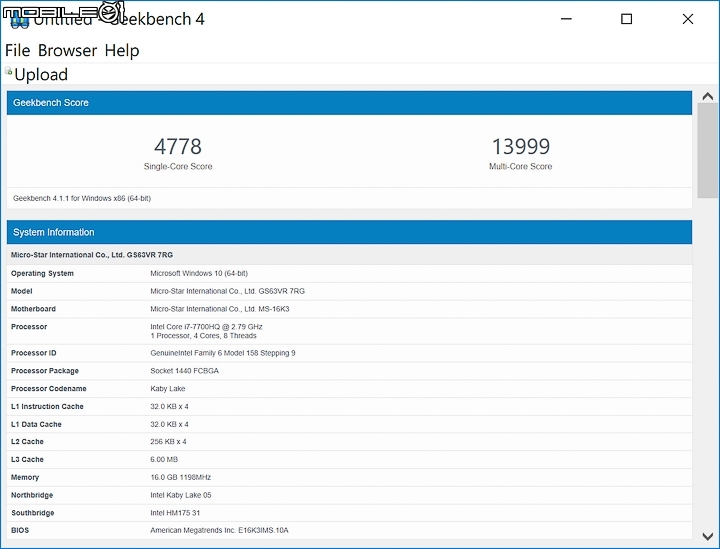Click Microsoft Windows 10 (64-bit) value

tap(199, 273)
